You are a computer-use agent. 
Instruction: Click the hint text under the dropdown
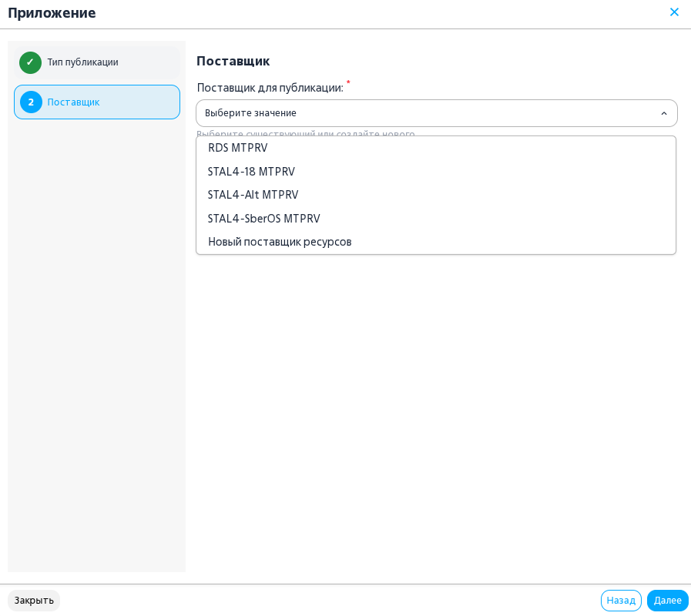pyautogui.click(x=305, y=132)
